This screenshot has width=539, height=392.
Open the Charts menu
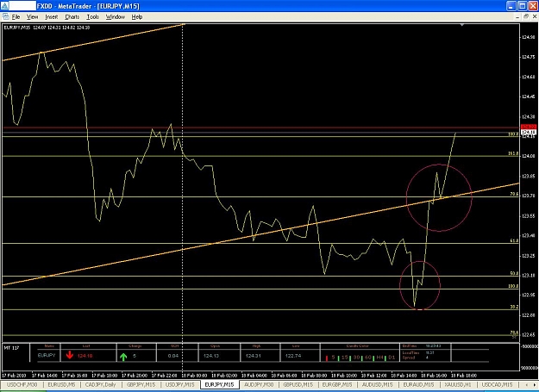[x=72, y=17]
